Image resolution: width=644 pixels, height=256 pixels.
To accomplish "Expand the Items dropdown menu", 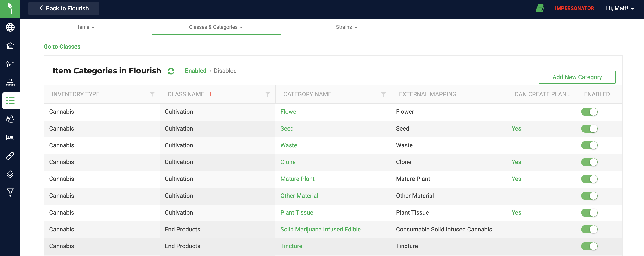I will point(85,27).
